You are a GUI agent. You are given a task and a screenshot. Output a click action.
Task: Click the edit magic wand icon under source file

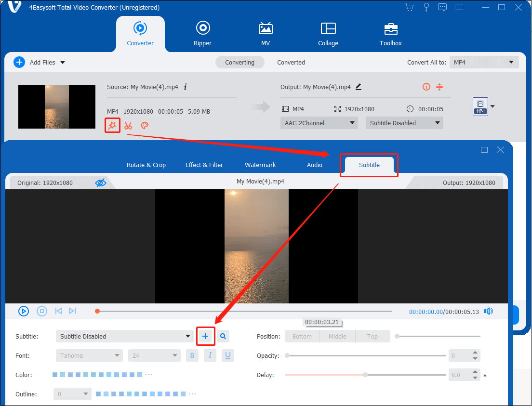pyautogui.click(x=112, y=126)
